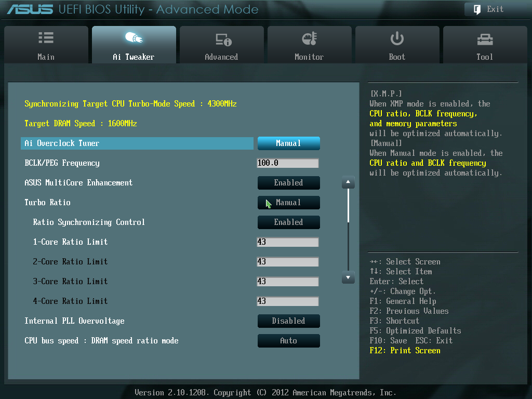This screenshot has width=532, height=399.
Task: Click the Exit door icon
Action: (477, 9)
